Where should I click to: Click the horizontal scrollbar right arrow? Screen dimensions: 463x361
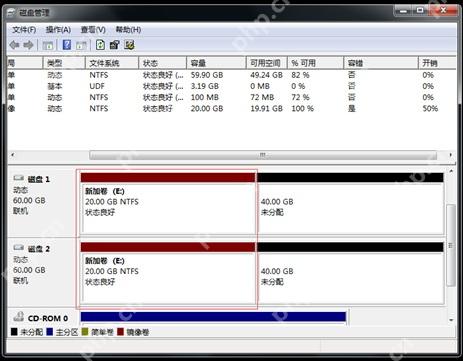450,155
